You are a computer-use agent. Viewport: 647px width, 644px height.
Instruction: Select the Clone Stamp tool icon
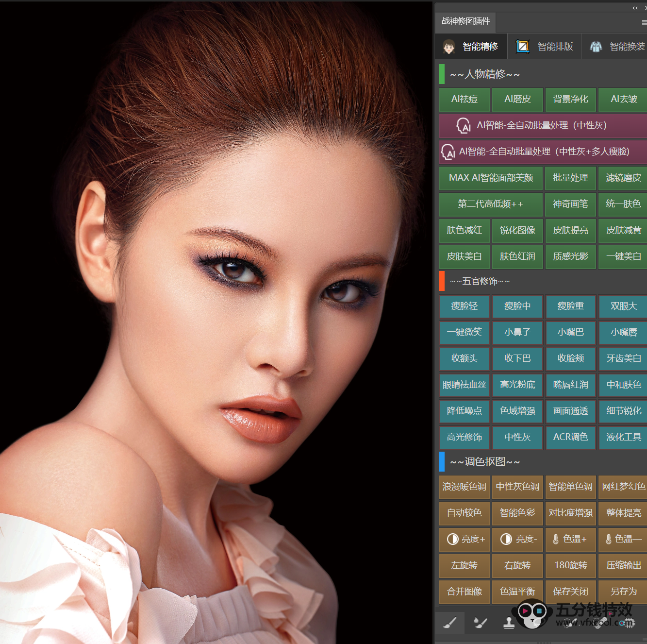[509, 623]
